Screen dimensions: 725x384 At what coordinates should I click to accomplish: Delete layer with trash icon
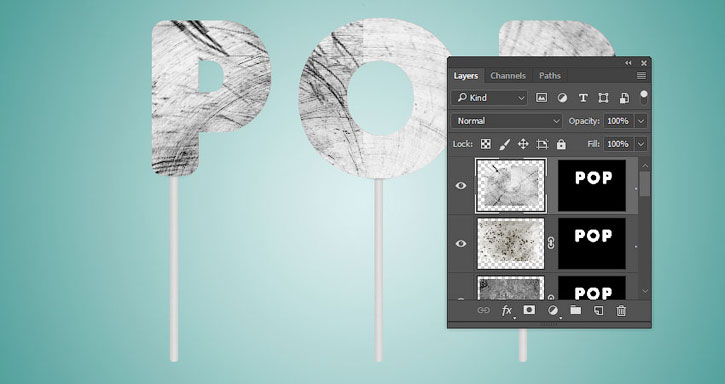click(621, 310)
